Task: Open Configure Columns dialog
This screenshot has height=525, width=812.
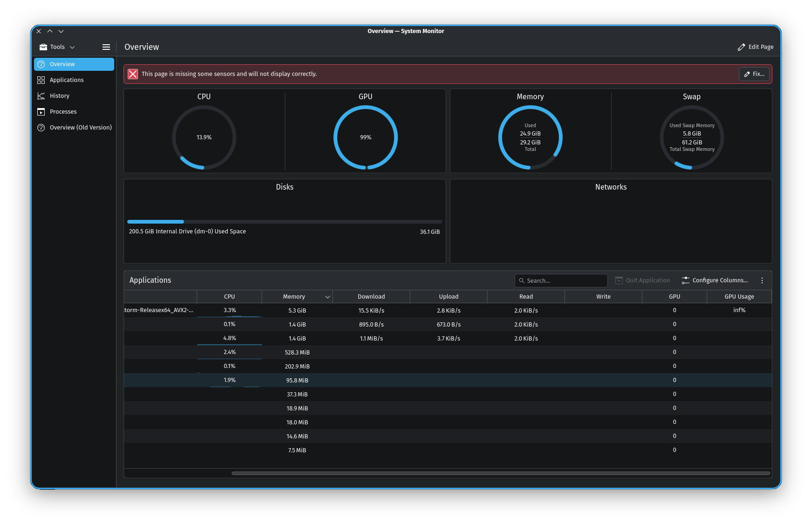Action: tap(715, 280)
